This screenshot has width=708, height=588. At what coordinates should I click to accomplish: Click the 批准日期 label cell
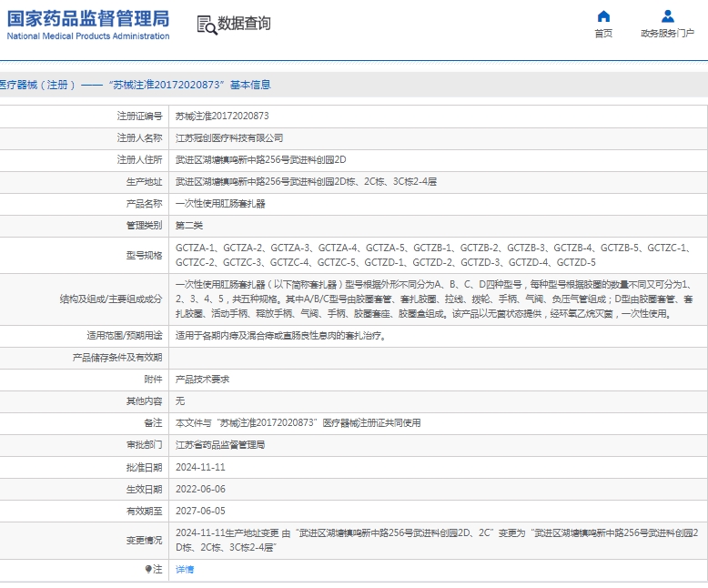(x=84, y=468)
